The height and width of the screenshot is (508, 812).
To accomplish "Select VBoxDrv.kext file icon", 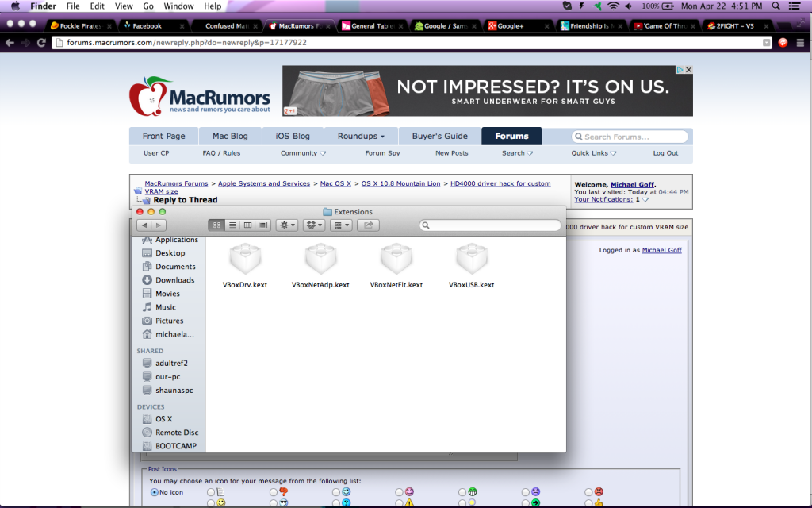I will click(245, 260).
